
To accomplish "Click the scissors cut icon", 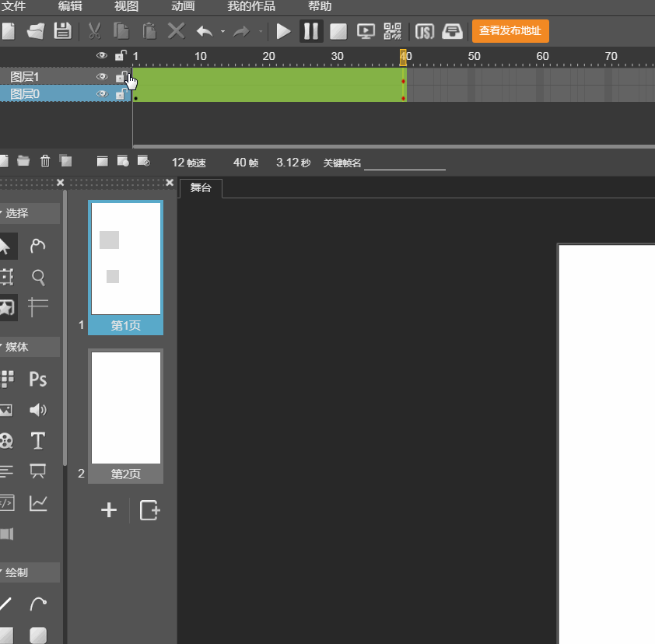I will pyautogui.click(x=94, y=31).
